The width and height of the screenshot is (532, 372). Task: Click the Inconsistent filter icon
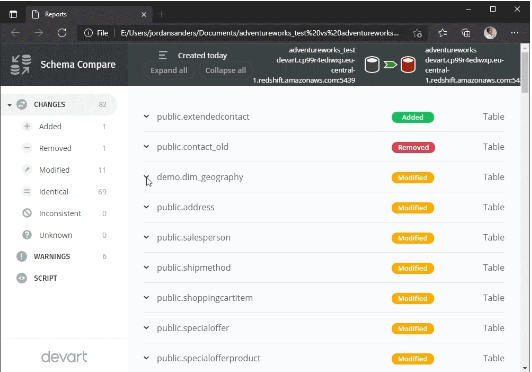(x=27, y=213)
